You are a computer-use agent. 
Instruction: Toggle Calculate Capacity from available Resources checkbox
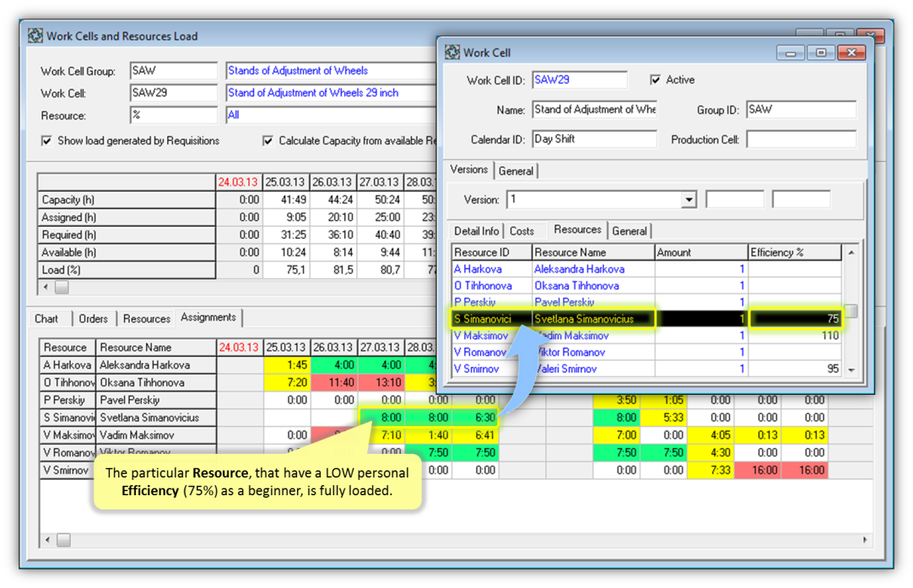coord(267,141)
